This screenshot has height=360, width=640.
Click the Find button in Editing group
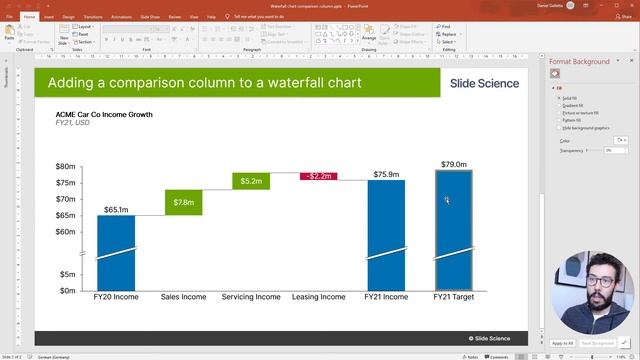coord(443,27)
